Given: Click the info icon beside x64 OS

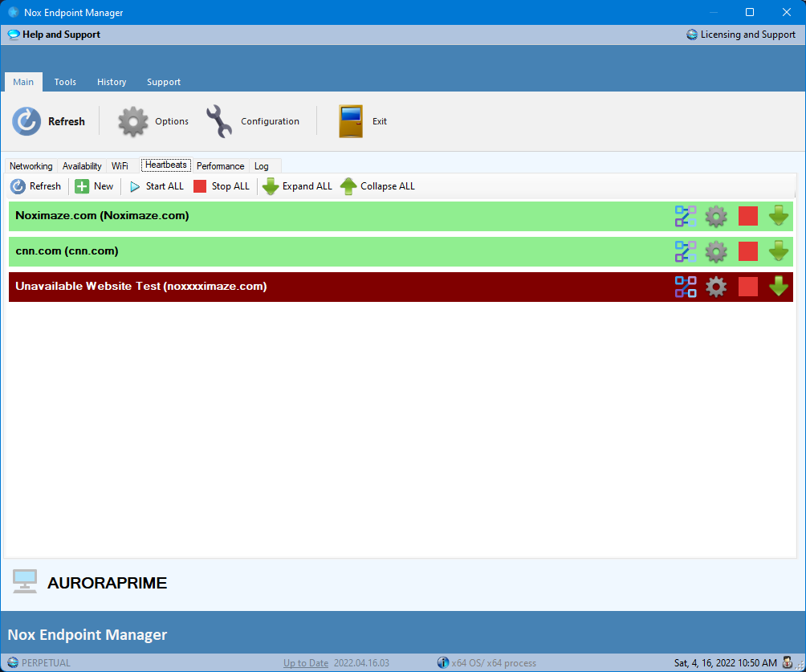Looking at the screenshot, I should [443, 662].
